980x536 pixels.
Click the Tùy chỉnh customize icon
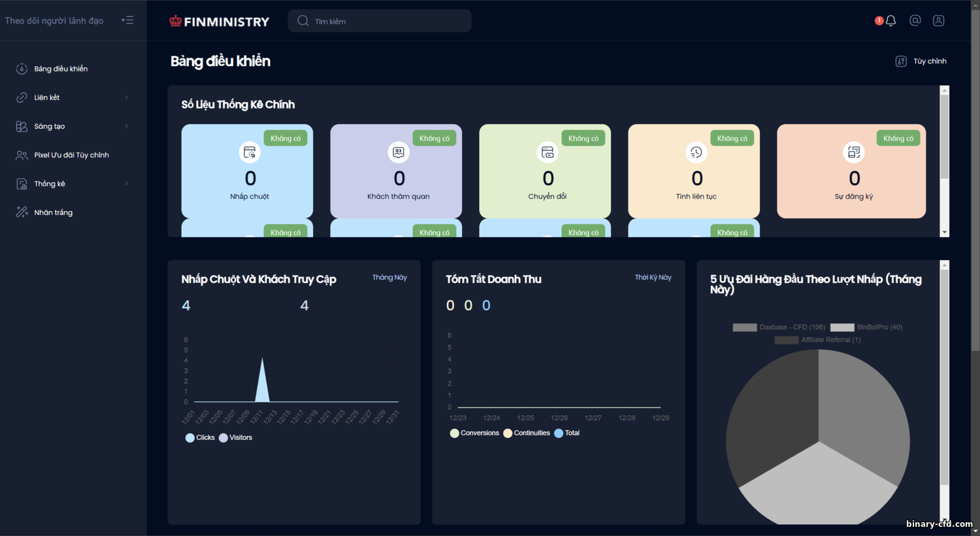(901, 61)
